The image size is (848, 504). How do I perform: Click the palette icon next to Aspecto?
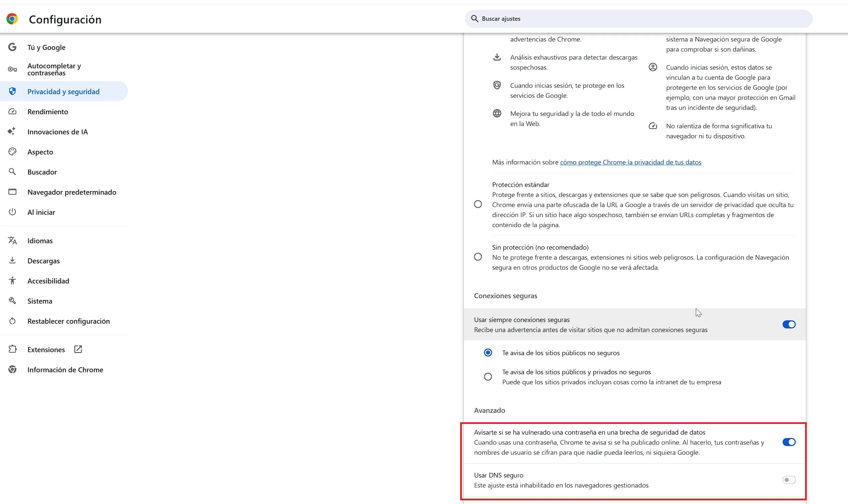coord(12,152)
